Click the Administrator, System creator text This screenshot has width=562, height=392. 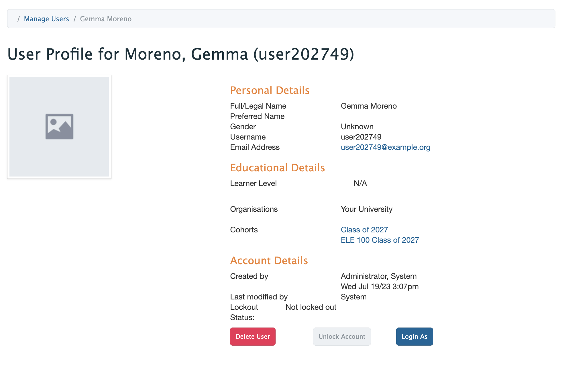378,276
